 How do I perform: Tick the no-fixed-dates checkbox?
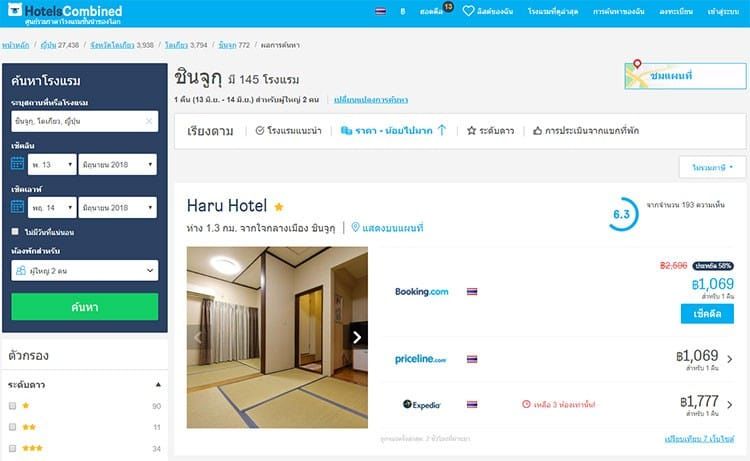15,231
